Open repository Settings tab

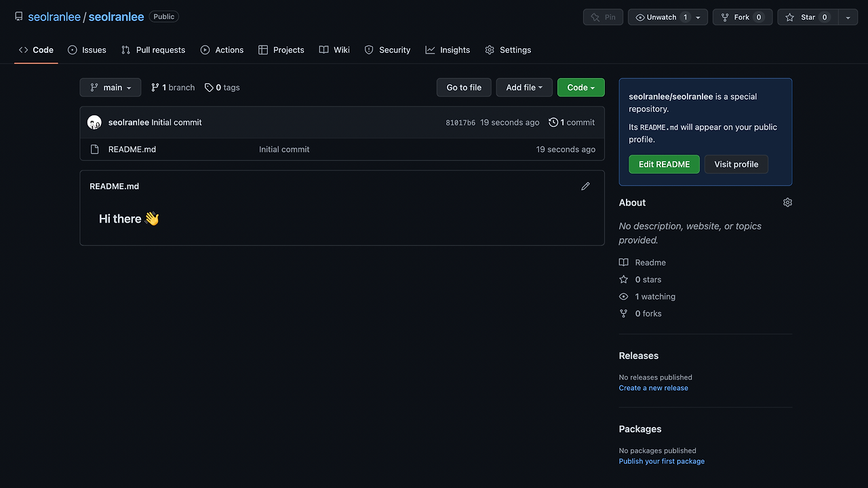[x=508, y=50]
